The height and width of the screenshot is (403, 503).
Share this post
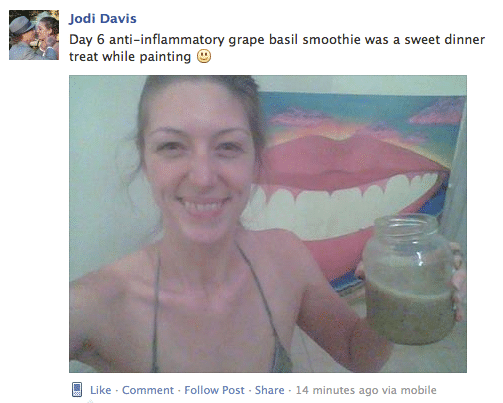269,390
